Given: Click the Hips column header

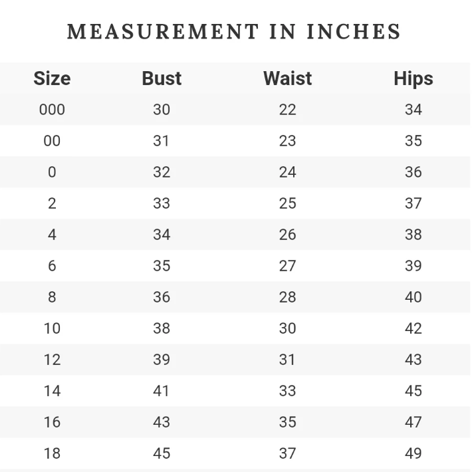Looking at the screenshot, I should pos(413,78).
